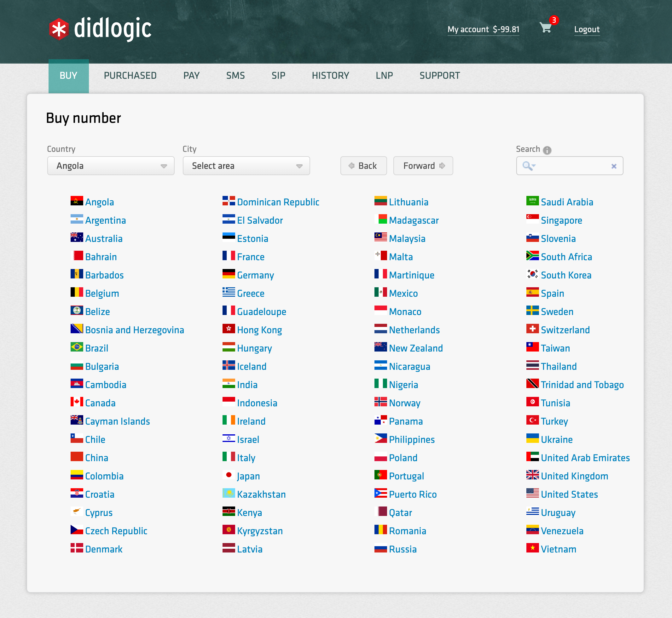Click the Switzerland flag icon
The height and width of the screenshot is (618, 672).
(x=532, y=329)
